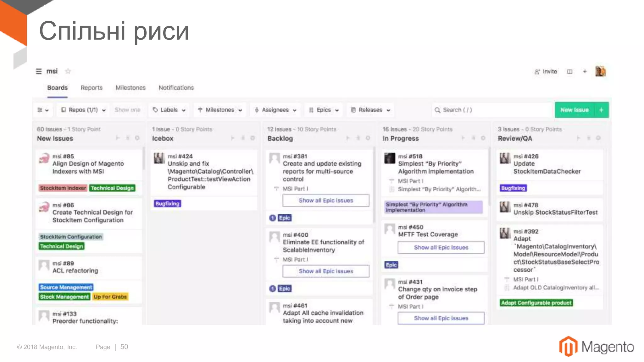This screenshot has width=644, height=362.
Task: Switch to the Reports tab
Action: pyautogui.click(x=92, y=88)
